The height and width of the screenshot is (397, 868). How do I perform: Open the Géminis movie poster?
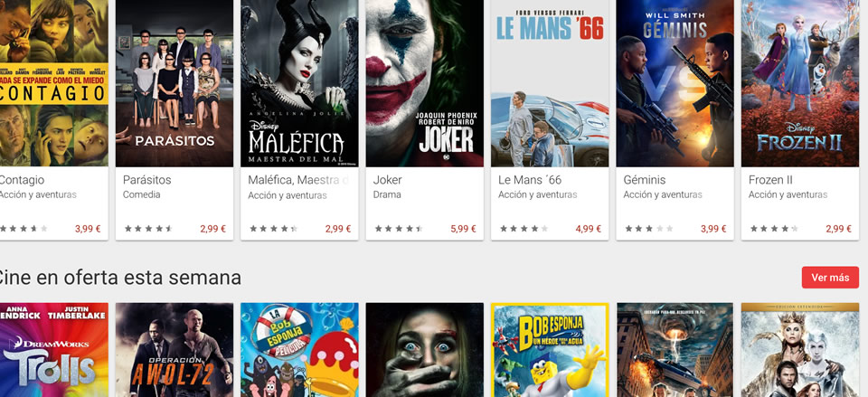(x=675, y=83)
